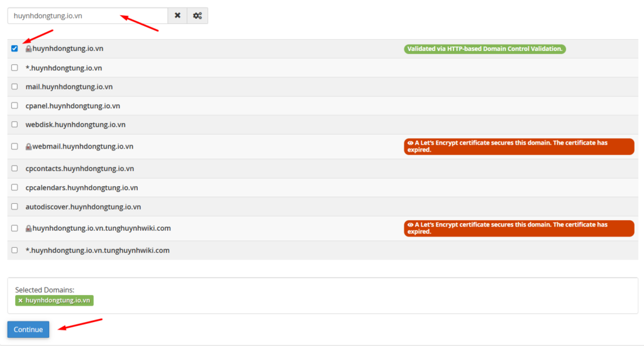Click eye icon in tunghuynhwiki.com expired certificate notice
This screenshot has height=346, width=644.
click(410, 225)
